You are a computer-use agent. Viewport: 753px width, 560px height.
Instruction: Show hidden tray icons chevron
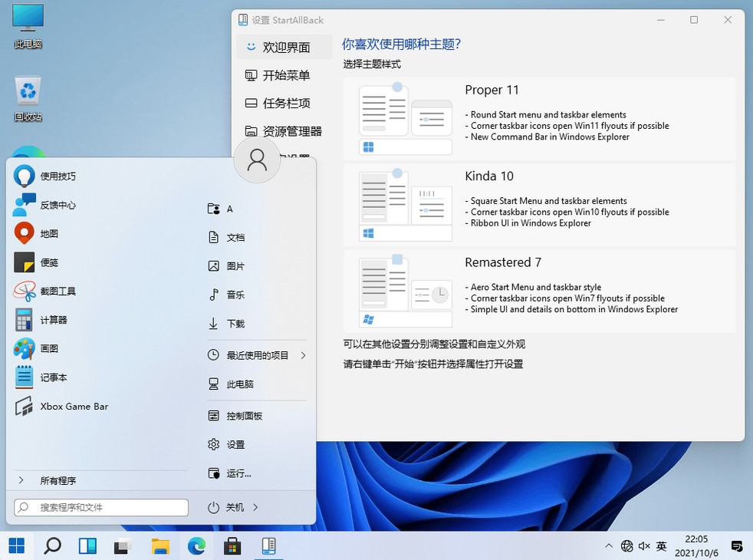point(608,545)
